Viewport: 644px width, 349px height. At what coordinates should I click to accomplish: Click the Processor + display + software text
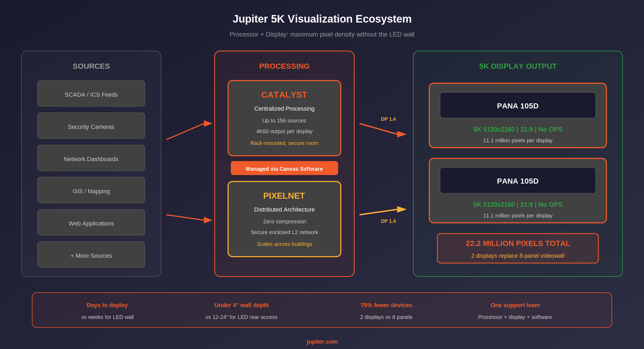pos(515,317)
